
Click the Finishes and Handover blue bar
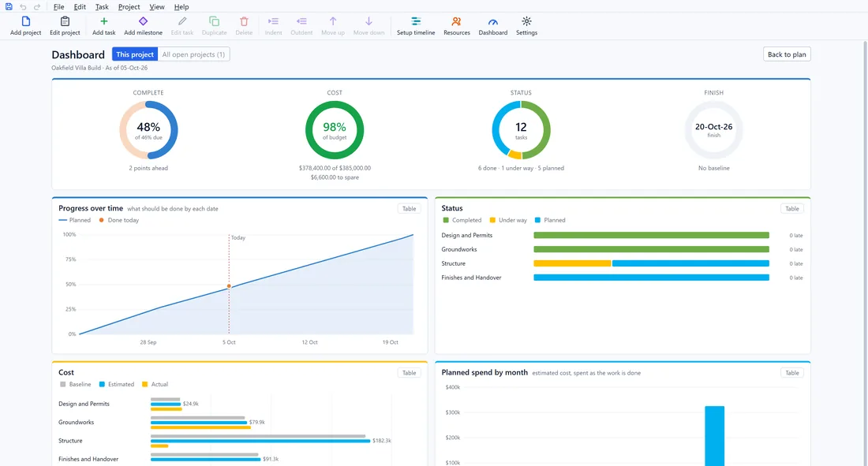tap(652, 278)
